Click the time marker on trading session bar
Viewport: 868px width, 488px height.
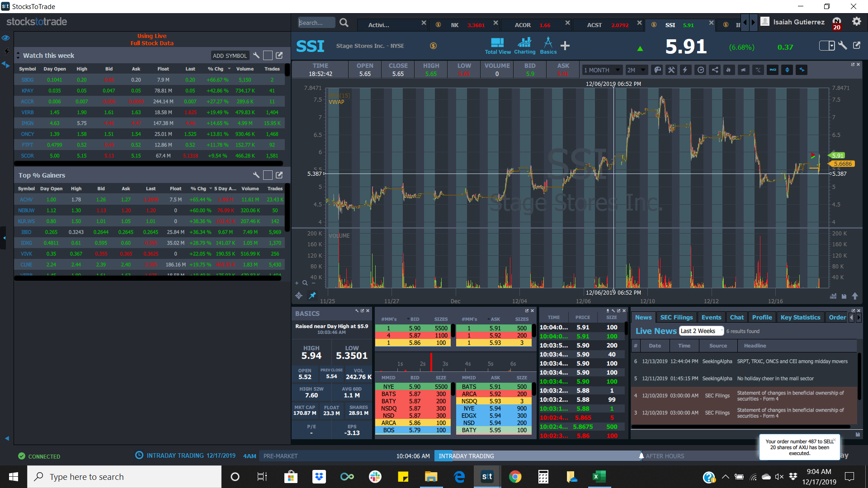point(641,455)
